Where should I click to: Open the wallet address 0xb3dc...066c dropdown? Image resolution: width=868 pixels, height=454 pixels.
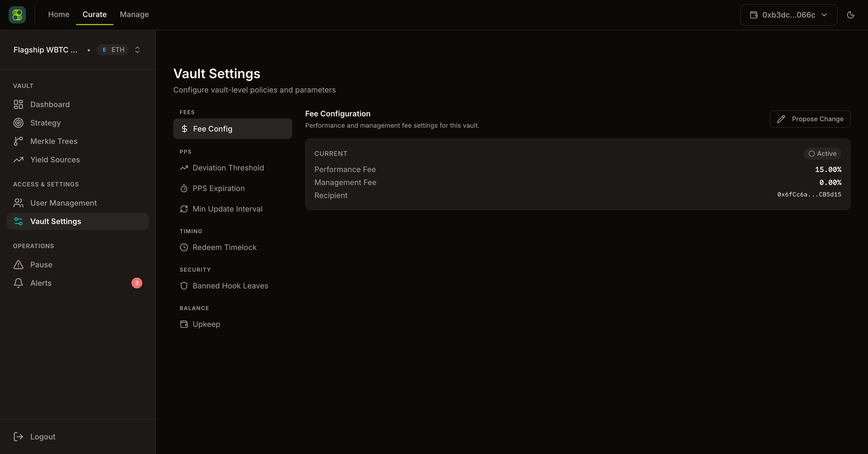click(x=789, y=15)
